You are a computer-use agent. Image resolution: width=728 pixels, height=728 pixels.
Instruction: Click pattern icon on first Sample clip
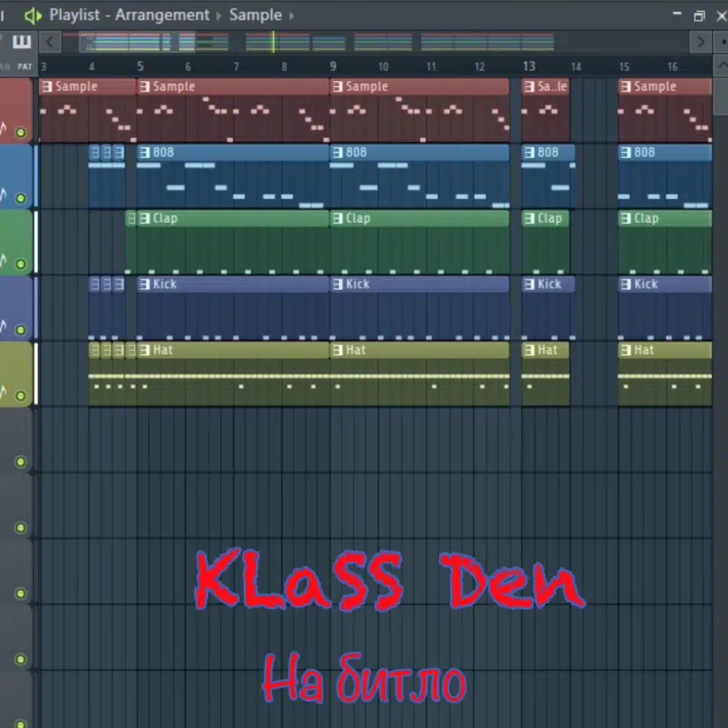click(46, 86)
